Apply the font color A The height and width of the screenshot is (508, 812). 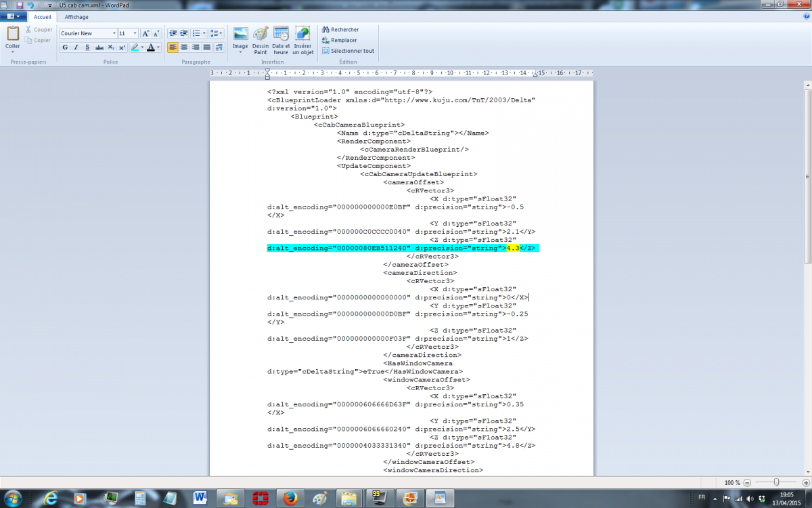point(150,47)
